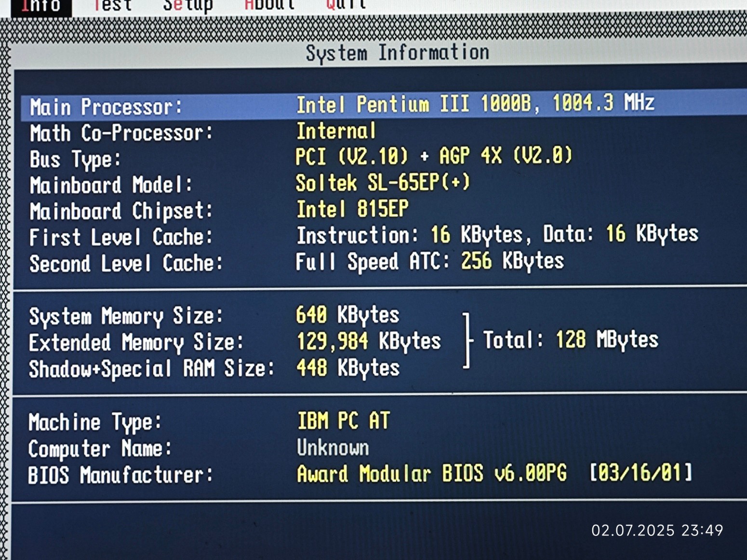
Task: Select the Computer Name label
Action: click(x=100, y=449)
